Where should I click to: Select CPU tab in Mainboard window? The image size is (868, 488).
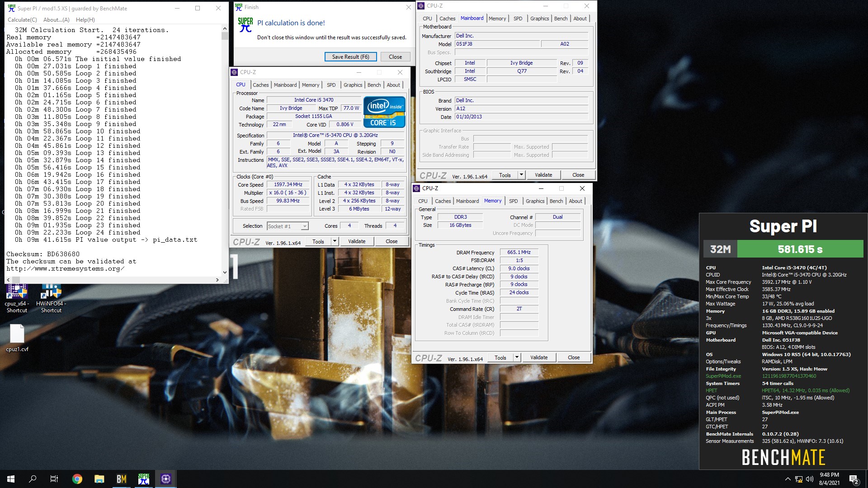(427, 19)
